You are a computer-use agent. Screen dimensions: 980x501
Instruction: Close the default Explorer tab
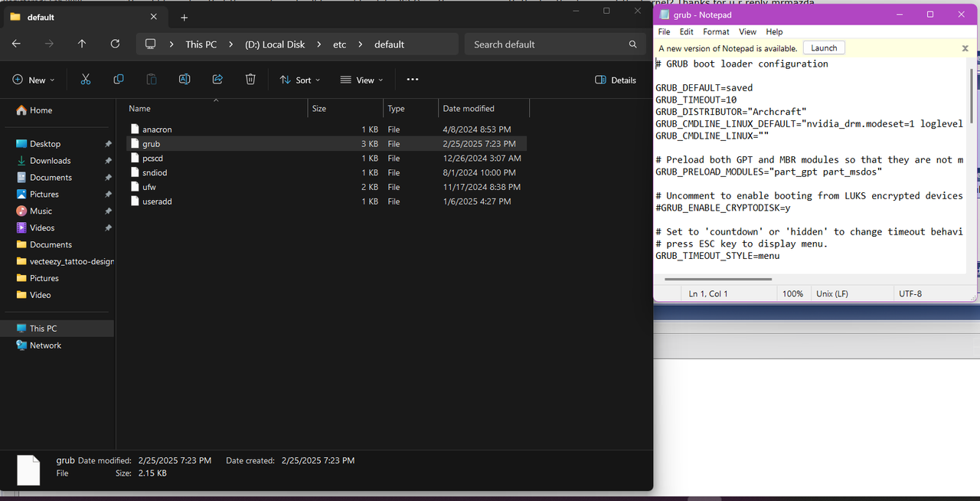[x=155, y=17]
